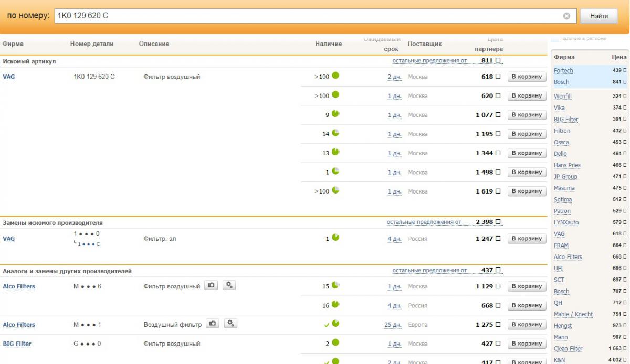Click availability indicator in the 618 price row
This screenshot has height=364, width=630.
tap(335, 76)
